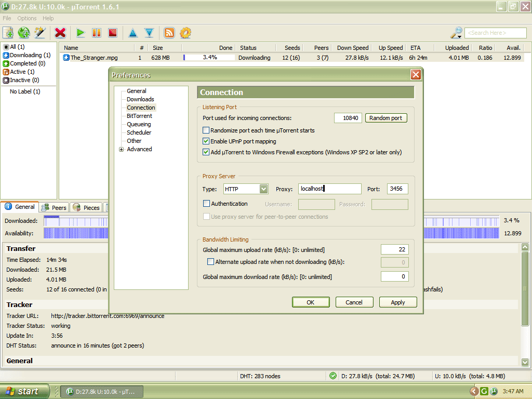Screen dimensions: 532x399
Task: Switch to the Pieces tab
Action: (87, 208)
